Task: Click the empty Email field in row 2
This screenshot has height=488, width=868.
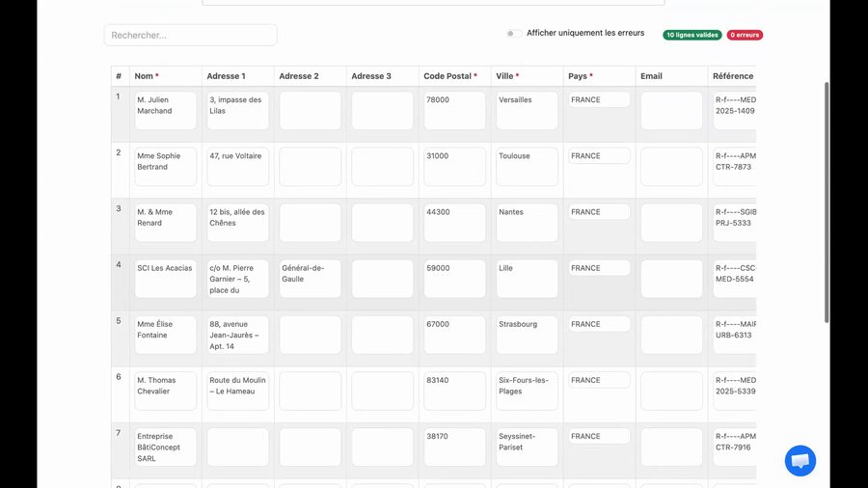Action: 671,166
